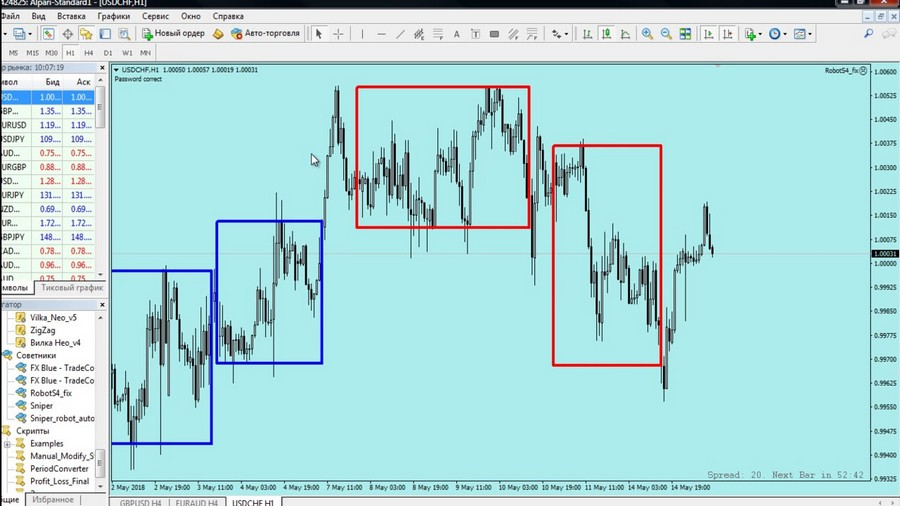
Task: Expand the Examples scripts folder
Action: pos(8,443)
